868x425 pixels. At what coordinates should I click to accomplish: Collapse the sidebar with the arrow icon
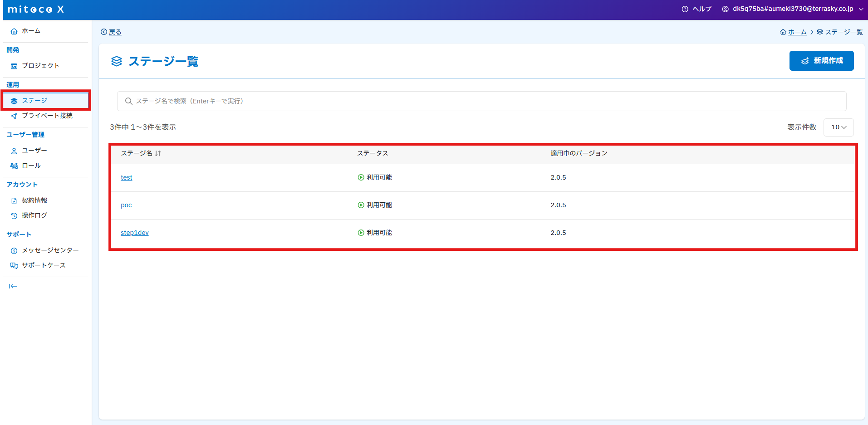[13, 286]
